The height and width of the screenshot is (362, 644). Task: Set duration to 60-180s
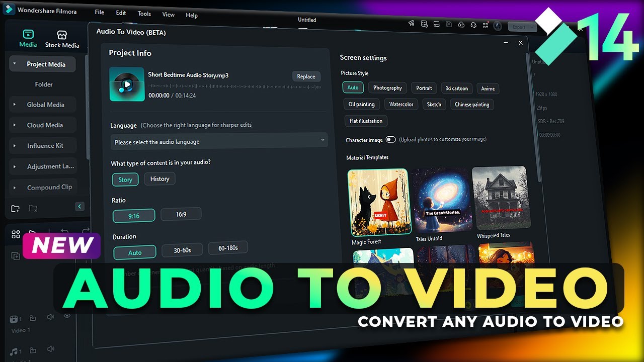point(228,248)
